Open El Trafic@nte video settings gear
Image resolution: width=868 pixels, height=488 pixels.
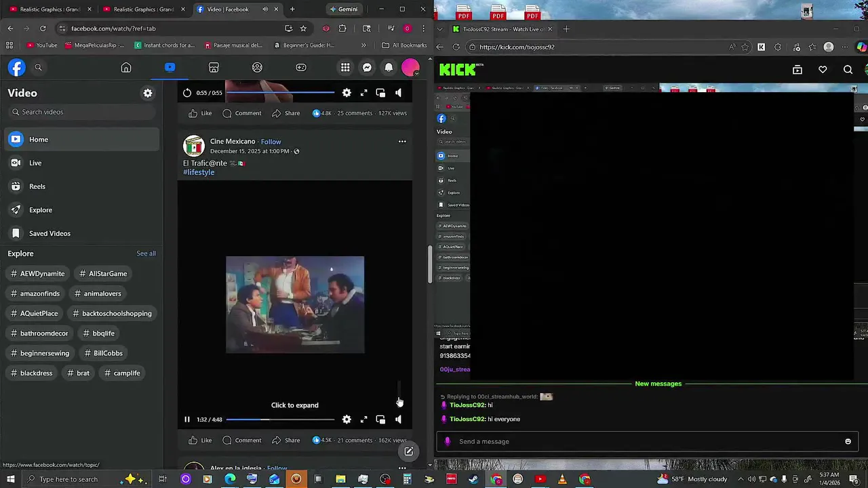point(347,420)
